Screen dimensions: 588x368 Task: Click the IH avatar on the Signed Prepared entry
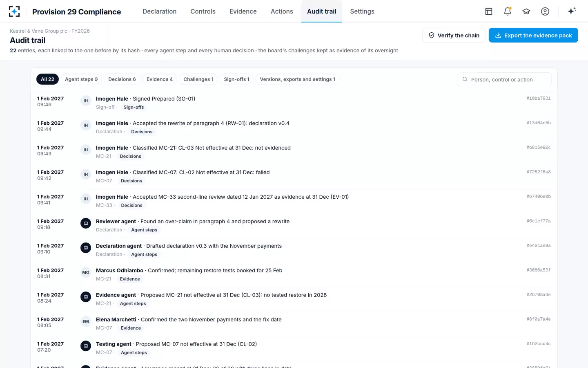tap(86, 101)
